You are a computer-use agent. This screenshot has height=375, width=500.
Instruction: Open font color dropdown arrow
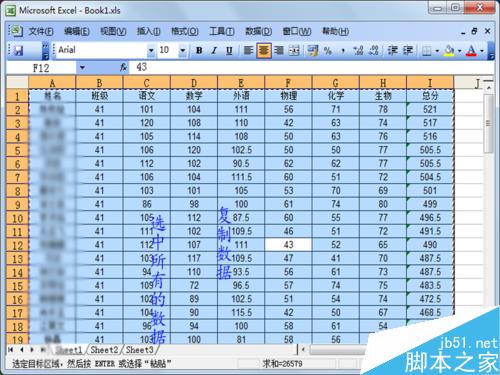pos(482,51)
